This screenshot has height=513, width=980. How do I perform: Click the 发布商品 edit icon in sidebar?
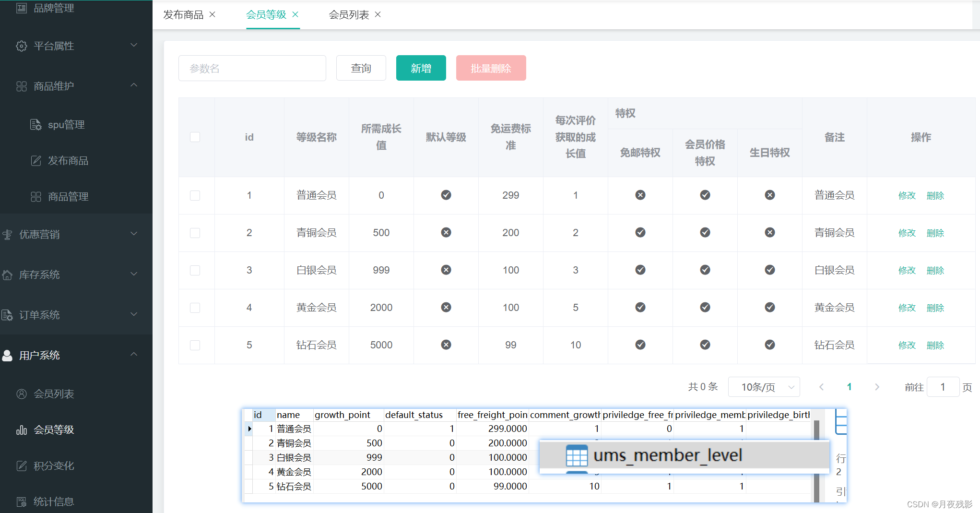click(x=36, y=160)
